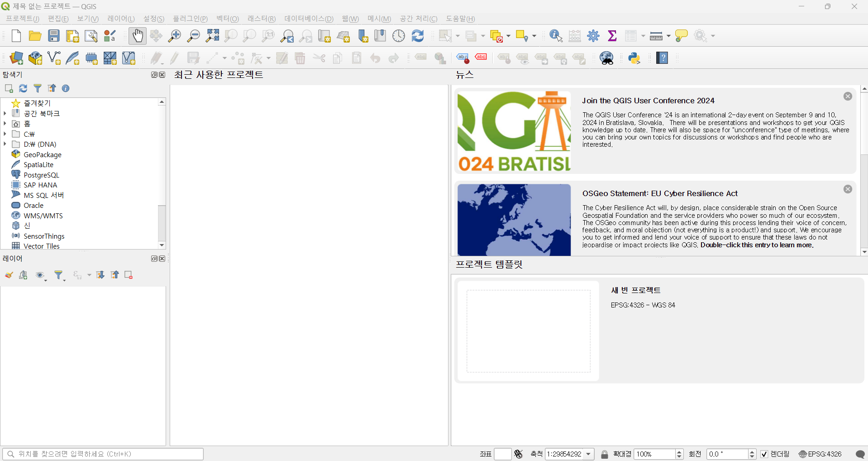This screenshot has width=868, height=461.
Task: Toggle the extents coordinate display icon
Action: [x=519, y=454]
